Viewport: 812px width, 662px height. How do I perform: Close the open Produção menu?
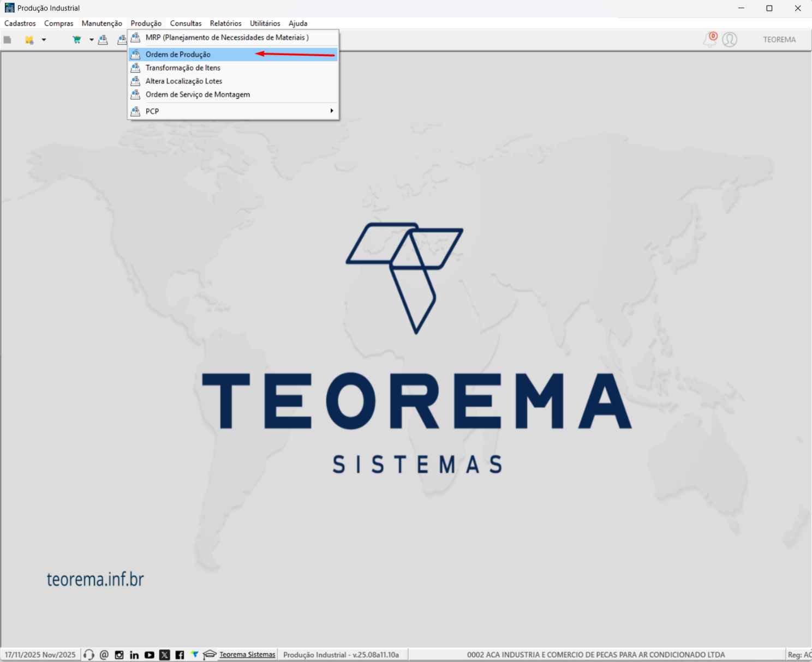[146, 23]
